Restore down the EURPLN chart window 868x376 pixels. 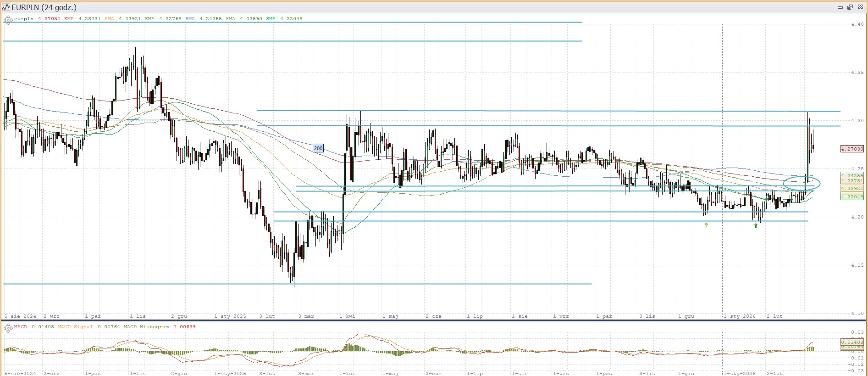click(x=850, y=7)
